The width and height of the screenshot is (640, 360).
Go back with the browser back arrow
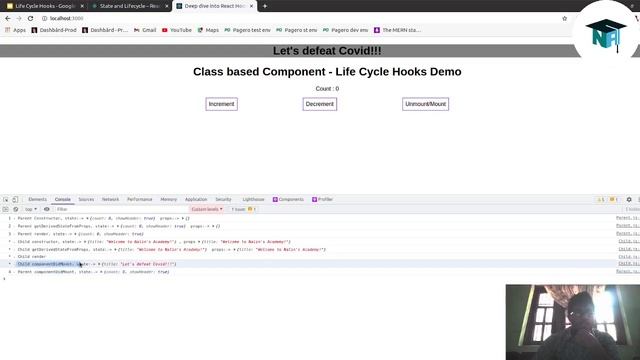[8, 18]
